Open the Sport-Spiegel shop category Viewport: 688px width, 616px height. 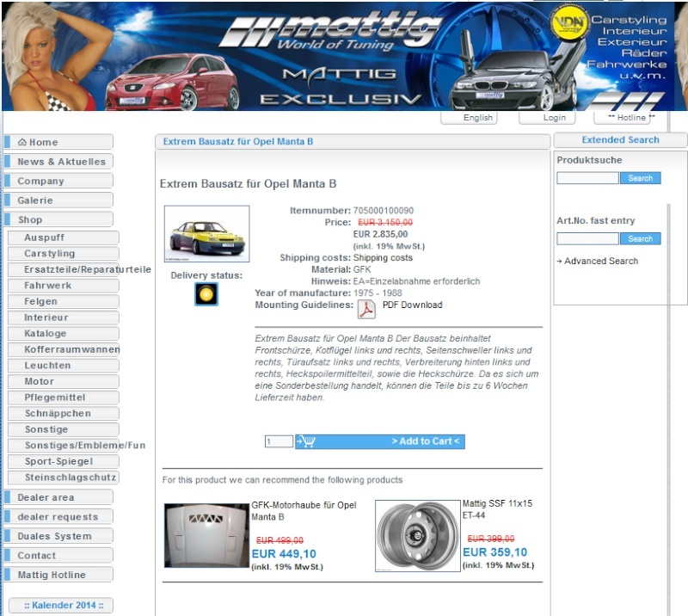point(63,461)
